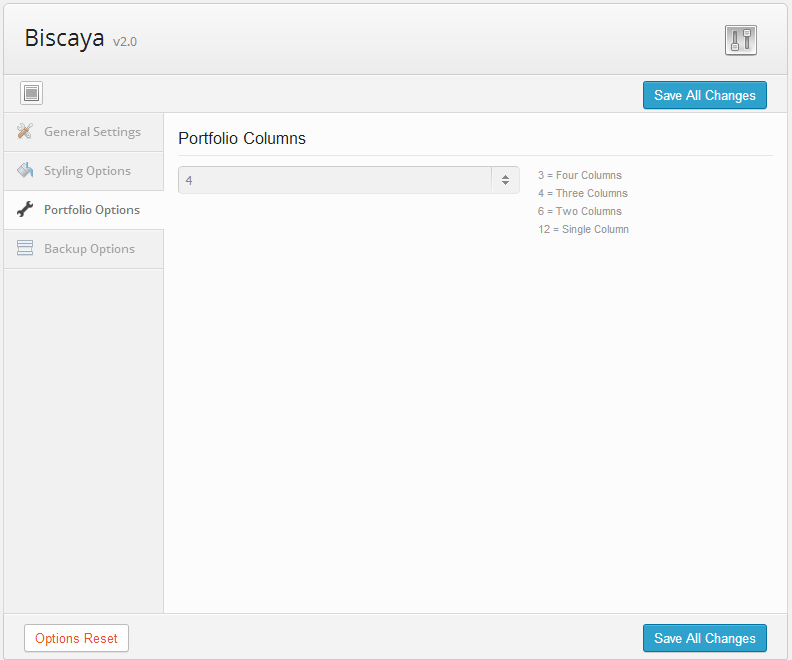Click the expand all options icon
The width and height of the screenshot is (792, 660).
coord(31,94)
